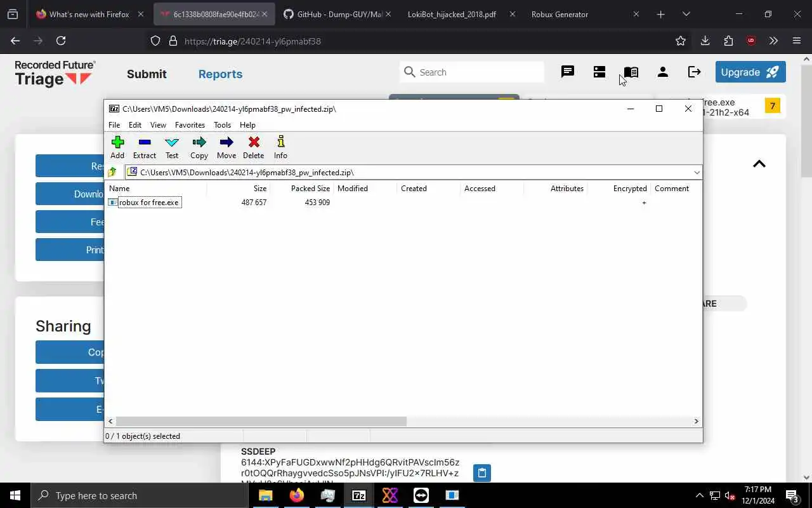Open the Help menu in 7-Zip
812x508 pixels.
pos(247,125)
